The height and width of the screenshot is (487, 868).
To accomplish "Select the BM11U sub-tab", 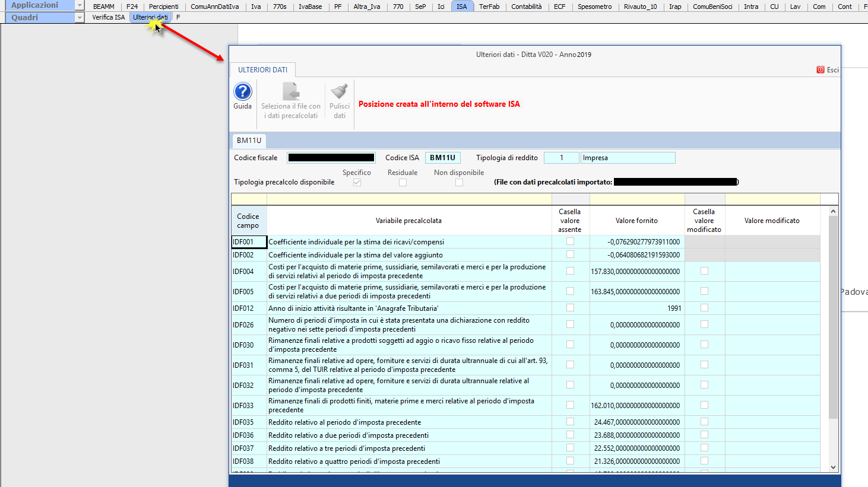I will 249,141.
